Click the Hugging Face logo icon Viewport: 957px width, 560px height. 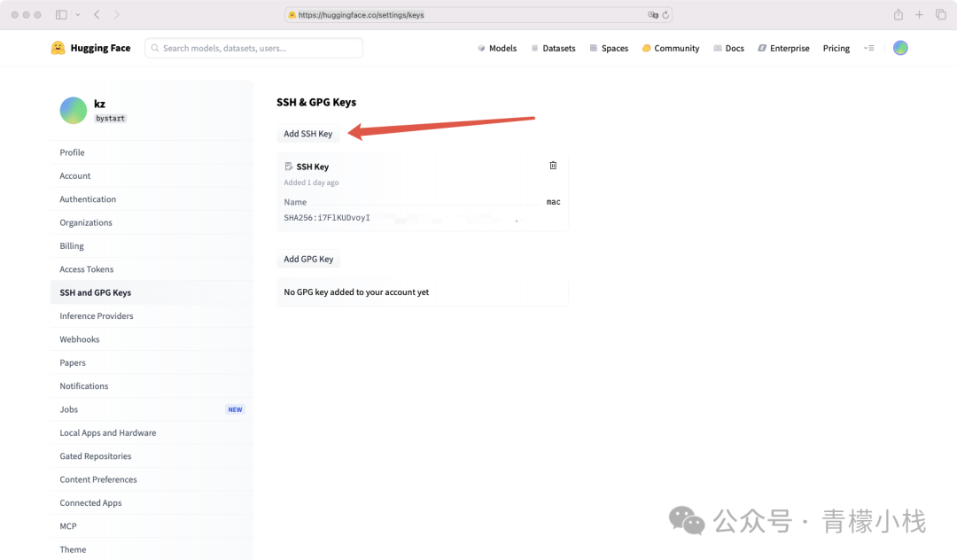[58, 48]
